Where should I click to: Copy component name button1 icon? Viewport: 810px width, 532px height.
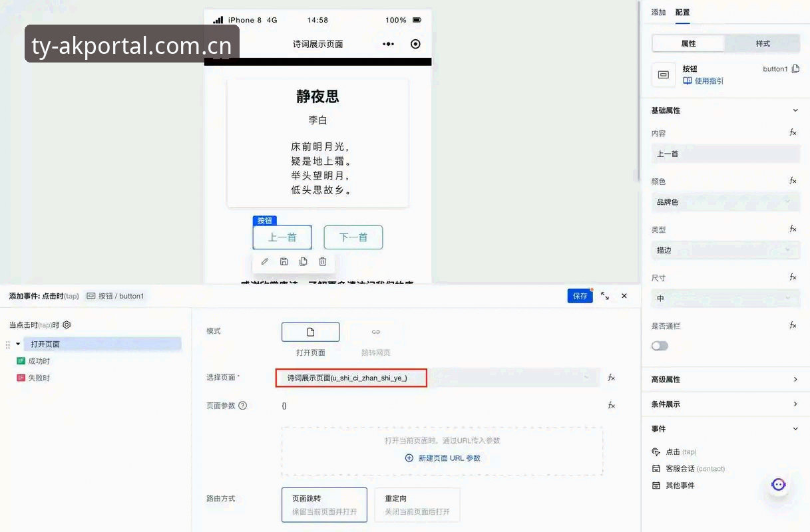(x=795, y=68)
